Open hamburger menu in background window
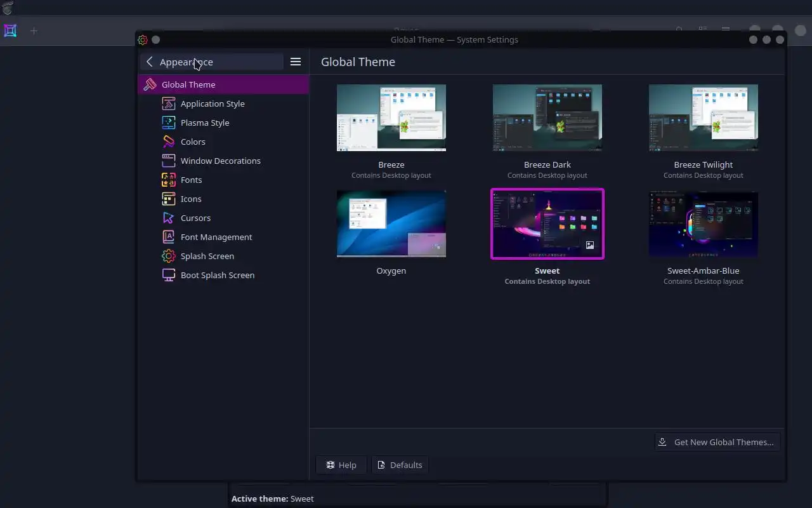Screen dimensions: 812x508 coord(726,30)
